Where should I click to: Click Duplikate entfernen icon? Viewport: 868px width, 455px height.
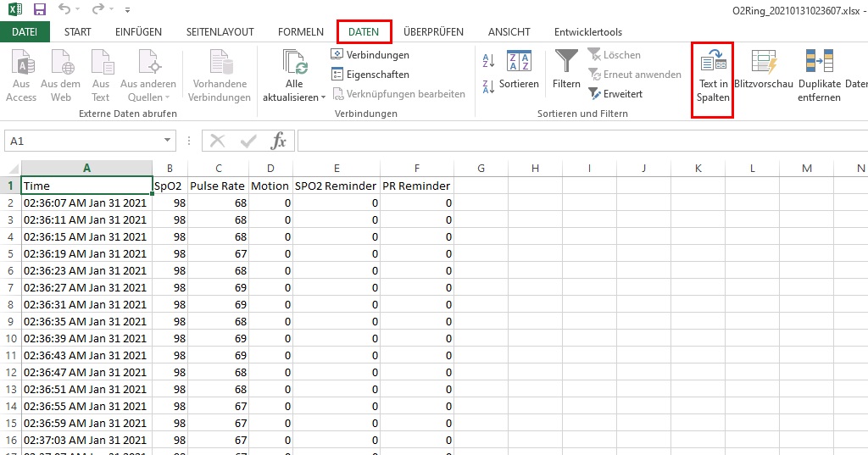pos(819,63)
